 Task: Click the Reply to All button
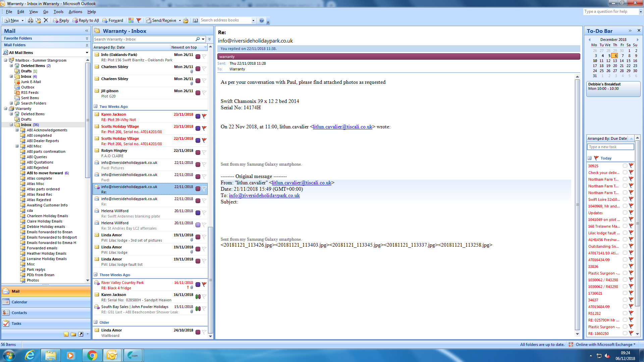point(86,20)
